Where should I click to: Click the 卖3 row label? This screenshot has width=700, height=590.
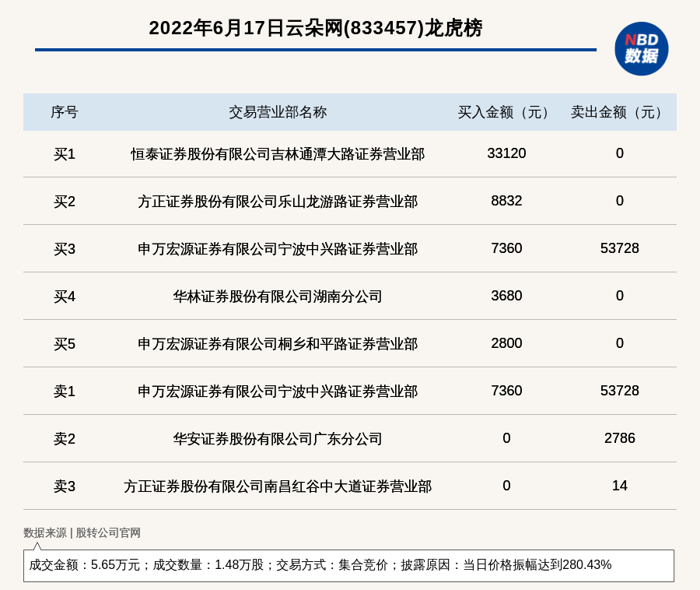[65, 486]
